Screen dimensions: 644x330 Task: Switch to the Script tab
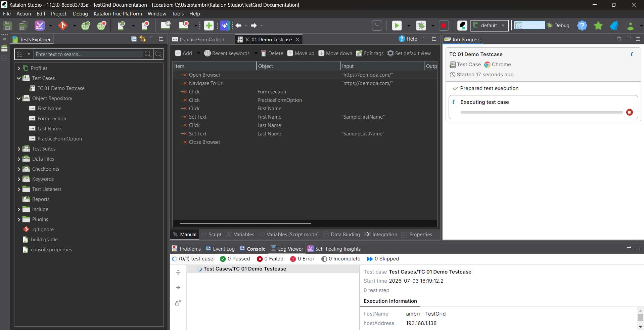211,235
